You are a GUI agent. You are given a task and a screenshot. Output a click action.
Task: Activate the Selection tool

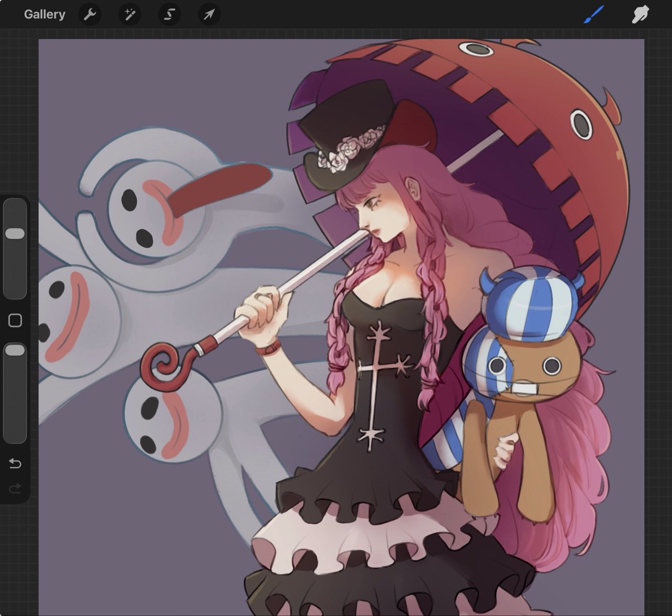[x=169, y=15]
